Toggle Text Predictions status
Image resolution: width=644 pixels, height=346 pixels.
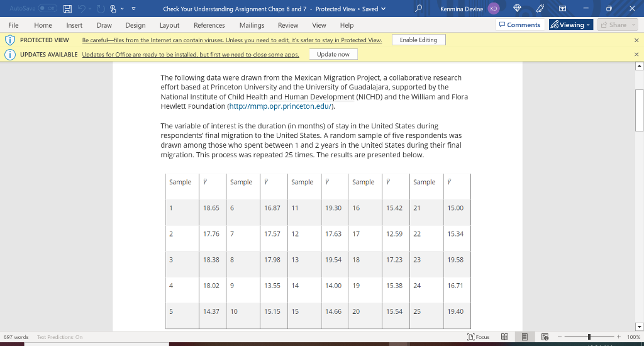(60, 337)
